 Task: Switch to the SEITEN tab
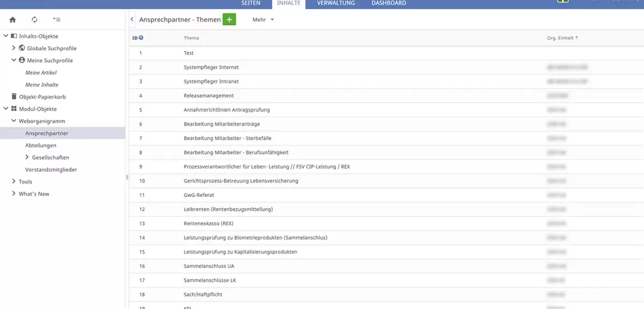pyautogui.click(x=251, y=3)
